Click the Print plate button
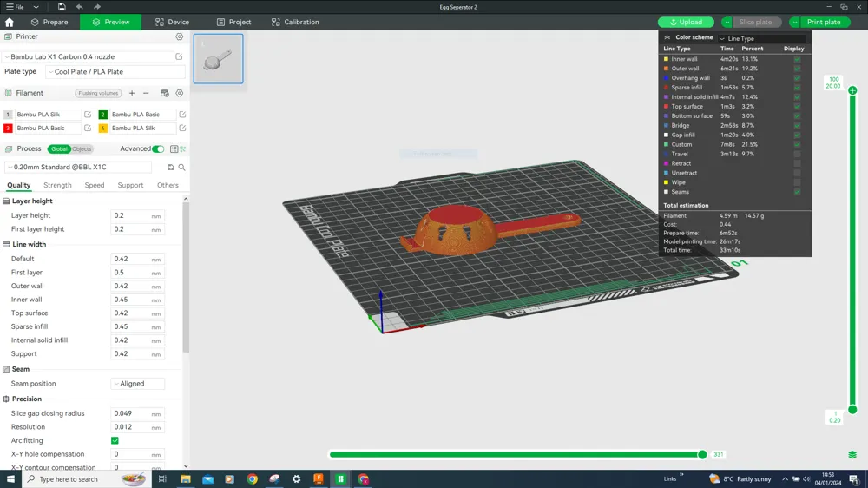The width and height of the screenshot is (868, 488). point(824,22)
